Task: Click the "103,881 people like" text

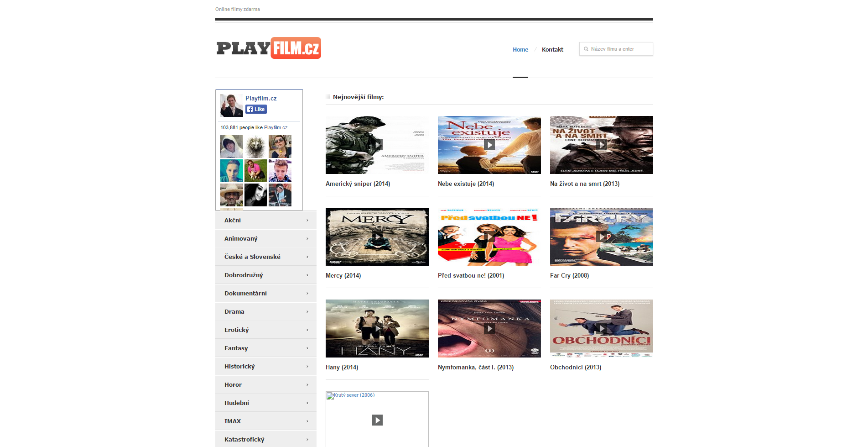Action: click(x=241, y=127)
